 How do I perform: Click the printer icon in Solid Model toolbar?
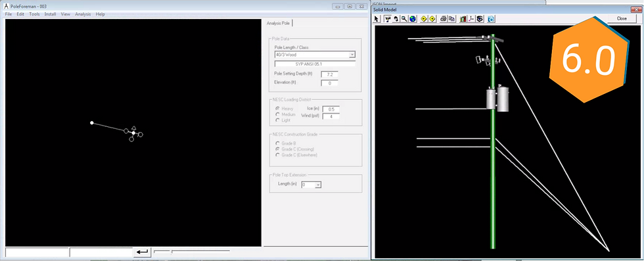[x=443, y=19]
